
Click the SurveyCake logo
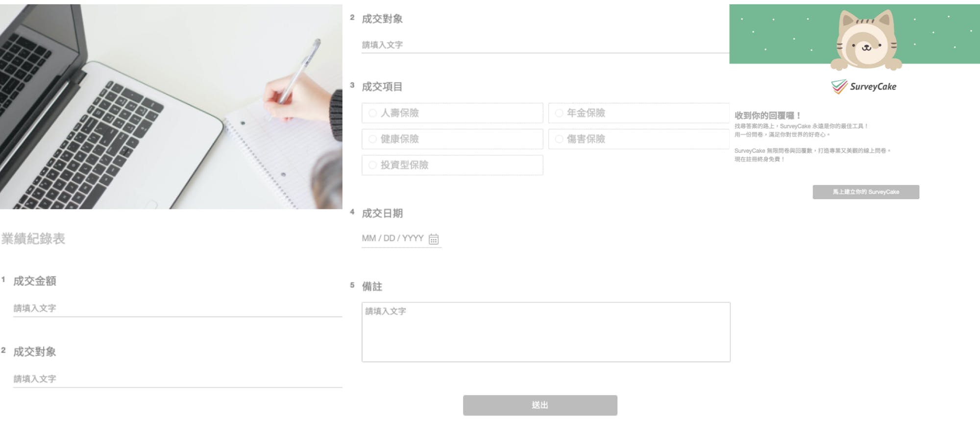[x=863, y=87]
